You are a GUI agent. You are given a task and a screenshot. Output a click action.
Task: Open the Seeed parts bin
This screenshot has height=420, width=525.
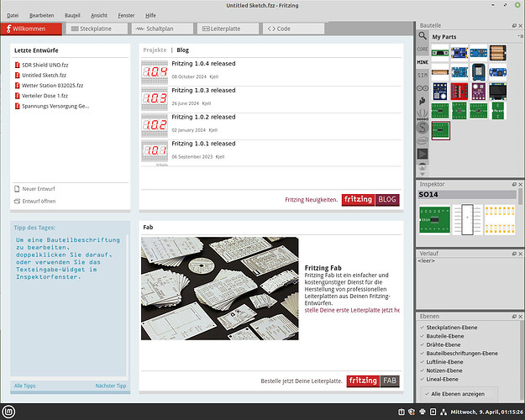click(423, 114)
